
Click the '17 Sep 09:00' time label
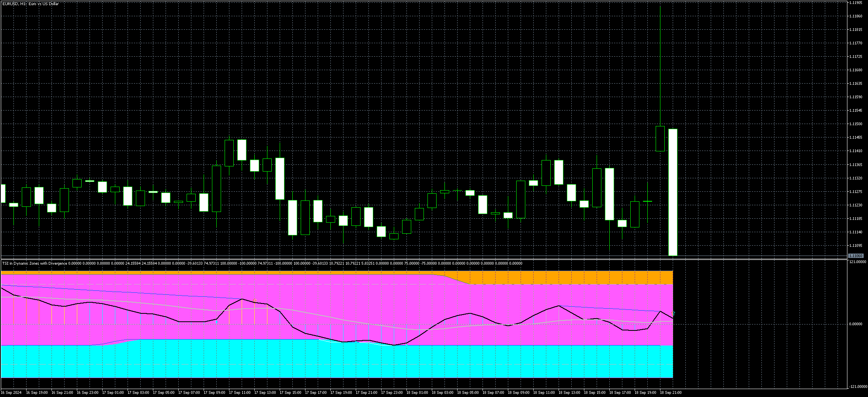coord(214,393)
